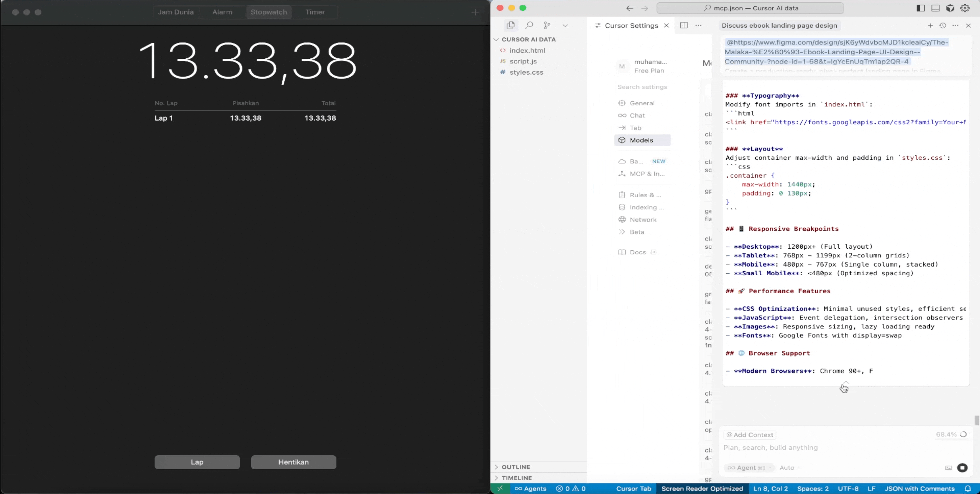Click the mcp.json command center search bar
The height and width of the screenshot is (494, 980).
pos(750,8)
